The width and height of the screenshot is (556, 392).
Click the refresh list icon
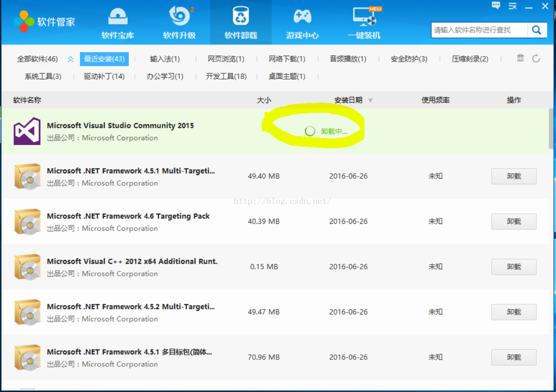(536, 59)
